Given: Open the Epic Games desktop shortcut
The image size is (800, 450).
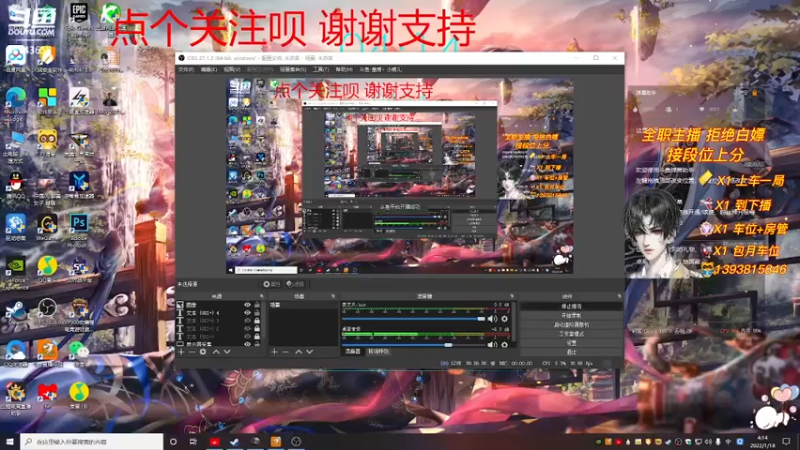Looking at the screenshot, I should 79,19.
